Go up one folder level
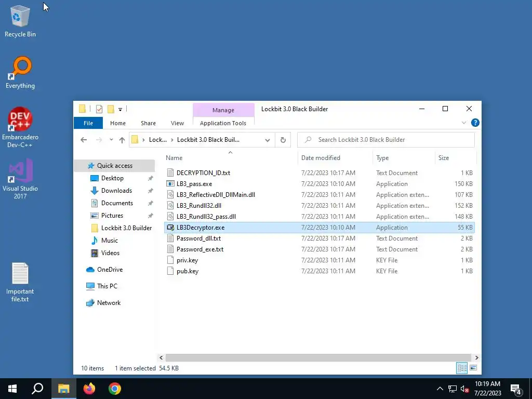 122,140
